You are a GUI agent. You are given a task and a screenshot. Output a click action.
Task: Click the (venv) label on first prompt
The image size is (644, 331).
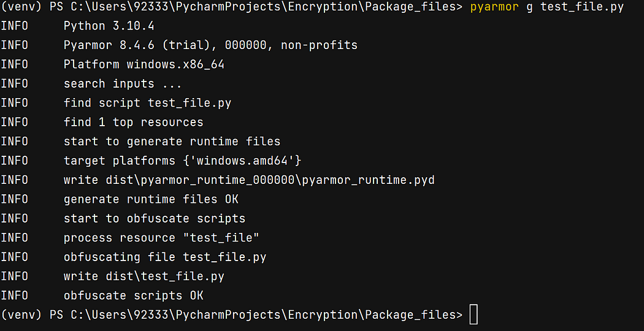coord(21,7)
